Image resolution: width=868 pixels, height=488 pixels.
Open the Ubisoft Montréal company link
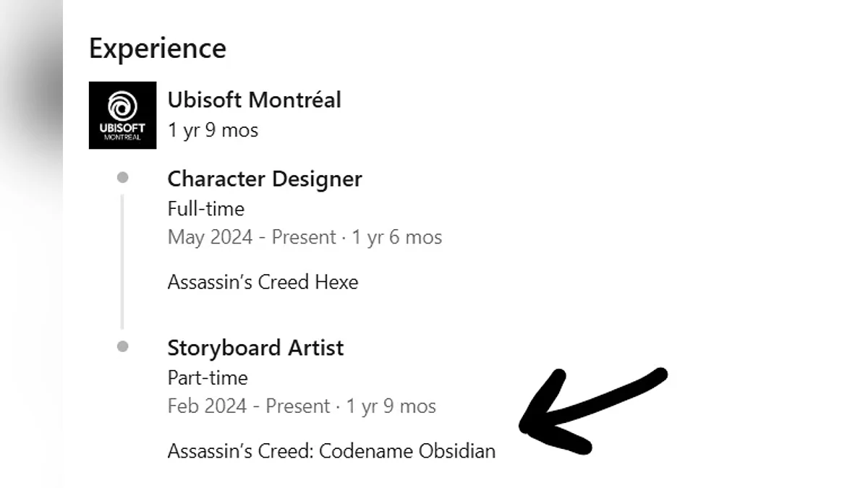[x=254, y=100]
